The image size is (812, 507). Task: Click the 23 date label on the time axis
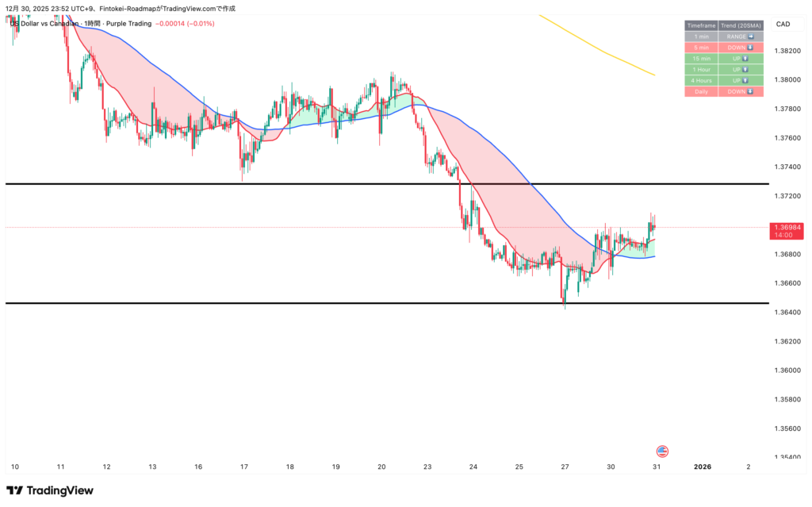point(427,467)
